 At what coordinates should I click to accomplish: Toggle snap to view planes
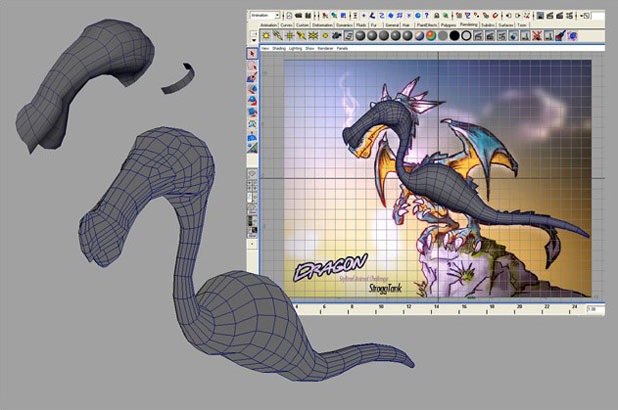pos(486,15)
